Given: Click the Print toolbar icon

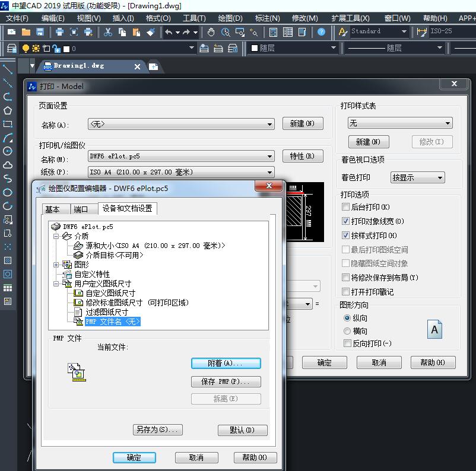Looking at the screenshot, I should [59, 31].
